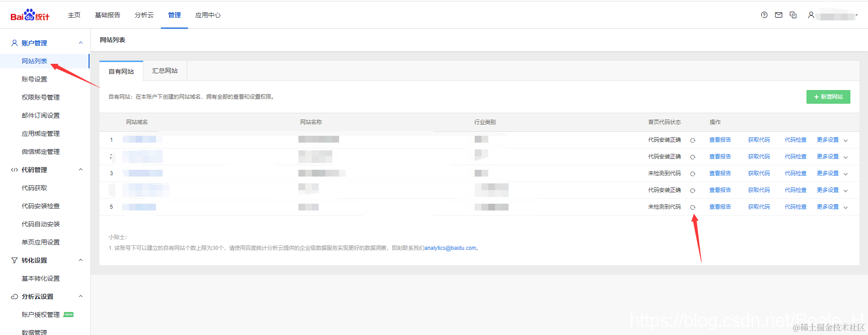868x335 pixels.
Task: Select 管理 in top navigation
Action: [175, 15]
